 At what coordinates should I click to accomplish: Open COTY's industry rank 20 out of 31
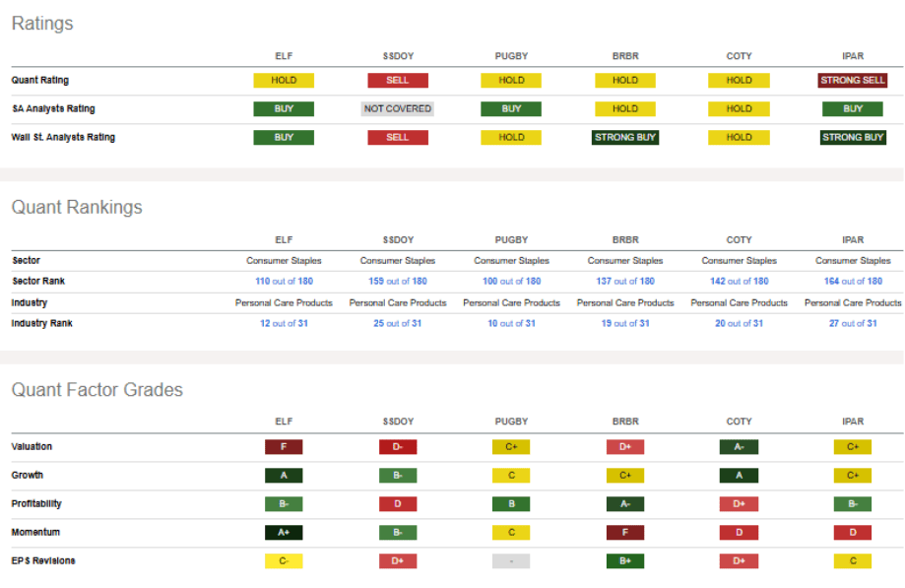tap(739, 323)
